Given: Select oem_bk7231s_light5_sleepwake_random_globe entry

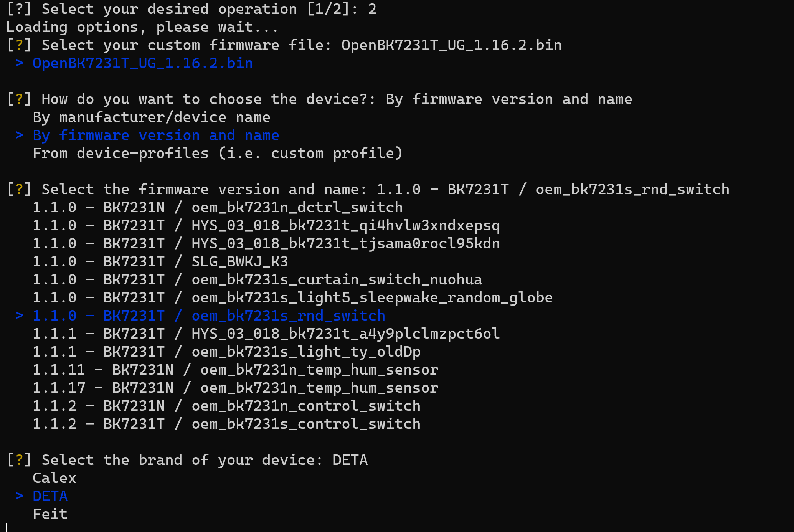Looking at the screenshot, I should click(293, 298).
